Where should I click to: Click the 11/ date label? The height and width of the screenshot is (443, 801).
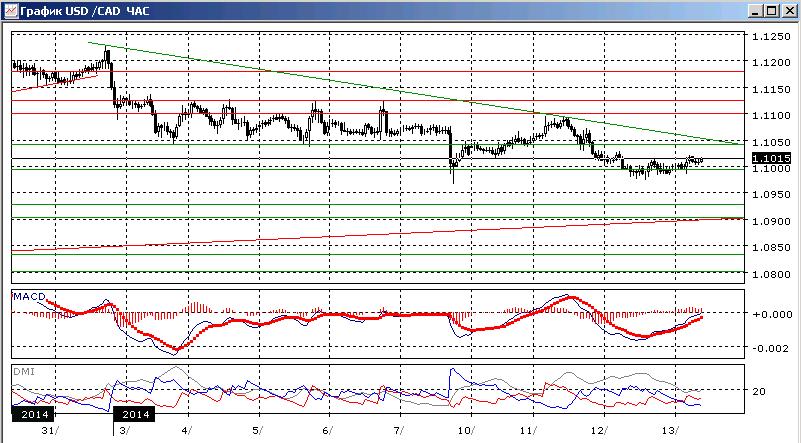[x=531, y=430]
